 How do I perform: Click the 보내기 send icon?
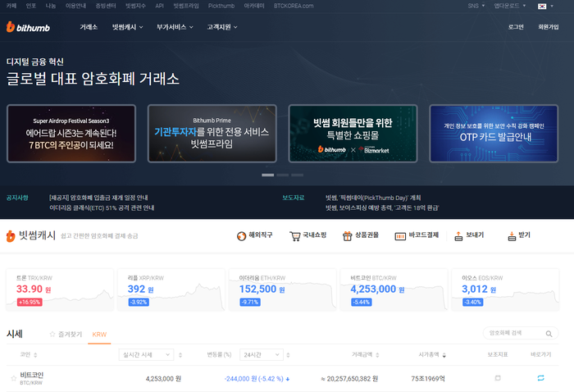click(458, 236)
